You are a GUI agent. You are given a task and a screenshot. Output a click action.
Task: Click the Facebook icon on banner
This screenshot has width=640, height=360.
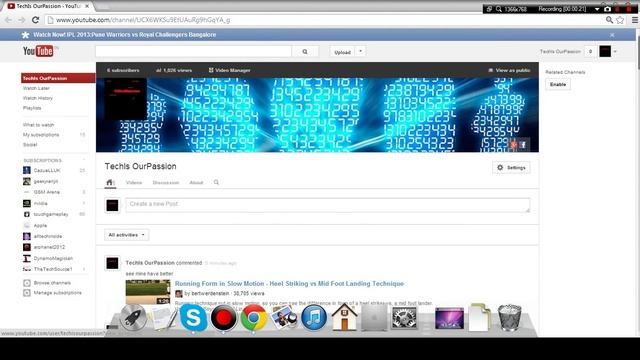(523, 144)
